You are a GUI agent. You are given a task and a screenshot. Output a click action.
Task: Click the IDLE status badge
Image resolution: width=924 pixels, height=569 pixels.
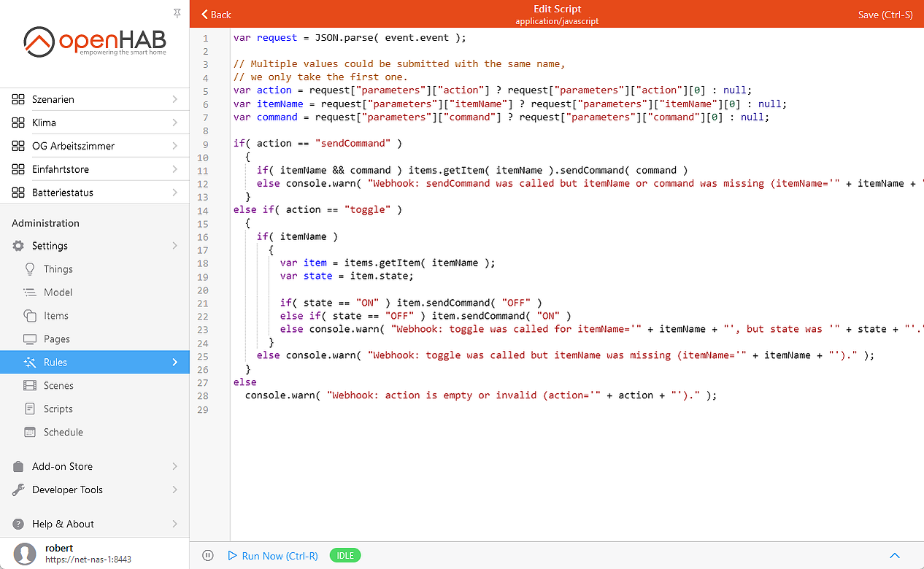345,556
